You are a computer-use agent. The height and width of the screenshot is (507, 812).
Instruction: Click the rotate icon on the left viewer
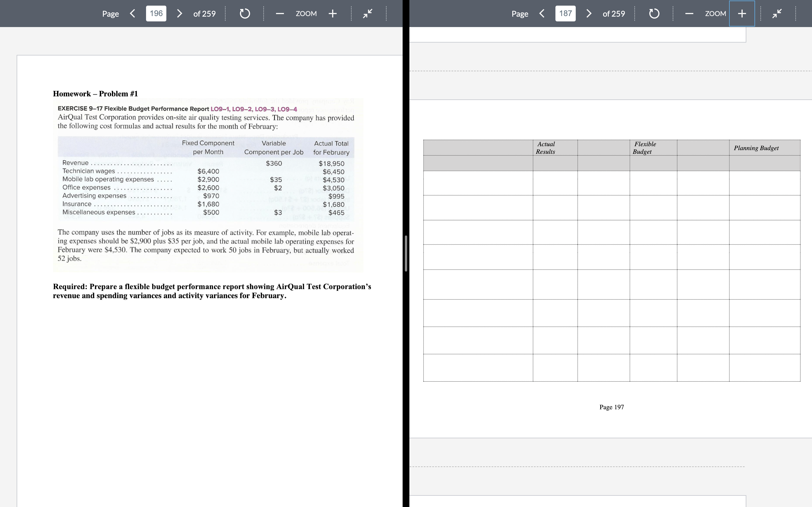point(245,14)
